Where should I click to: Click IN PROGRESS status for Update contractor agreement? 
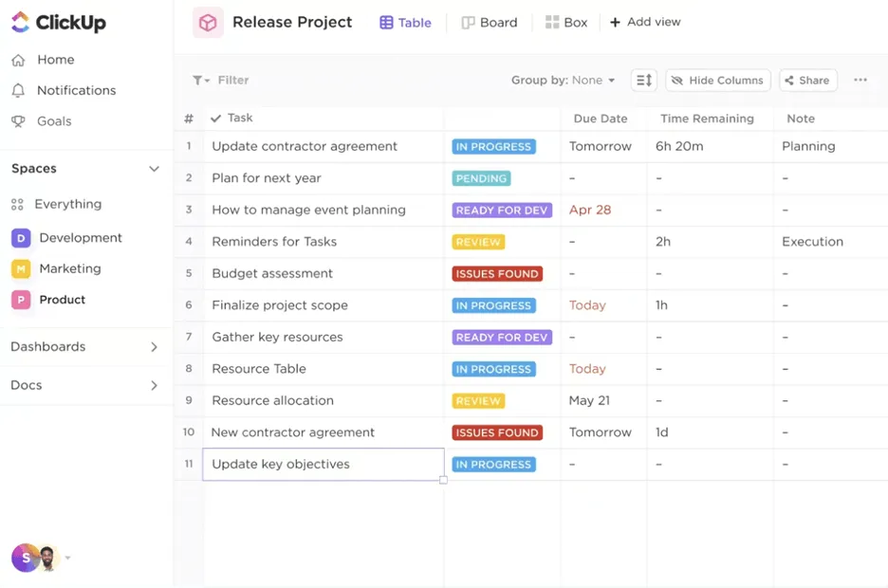494,147
